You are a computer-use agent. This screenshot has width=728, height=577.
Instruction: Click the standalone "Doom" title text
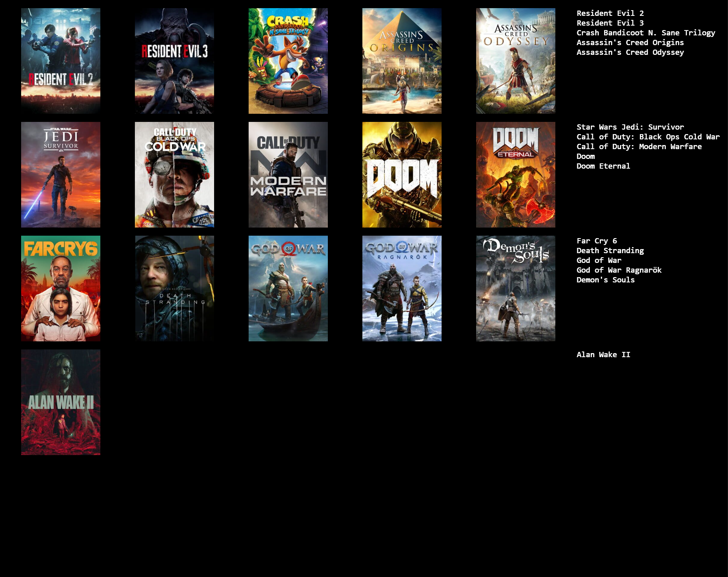click(x=586, y=156)
